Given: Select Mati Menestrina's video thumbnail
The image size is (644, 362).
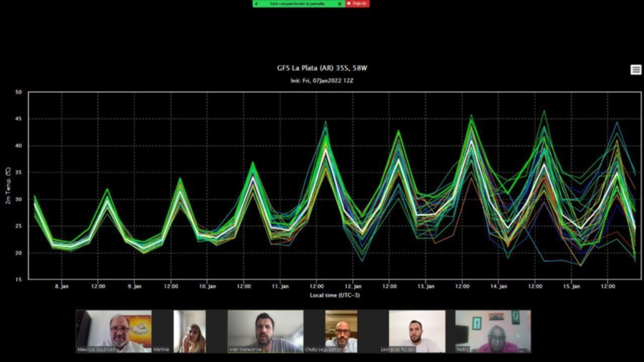Looking at the screenshot, I should pyautogui.click(x=265, y=331).
